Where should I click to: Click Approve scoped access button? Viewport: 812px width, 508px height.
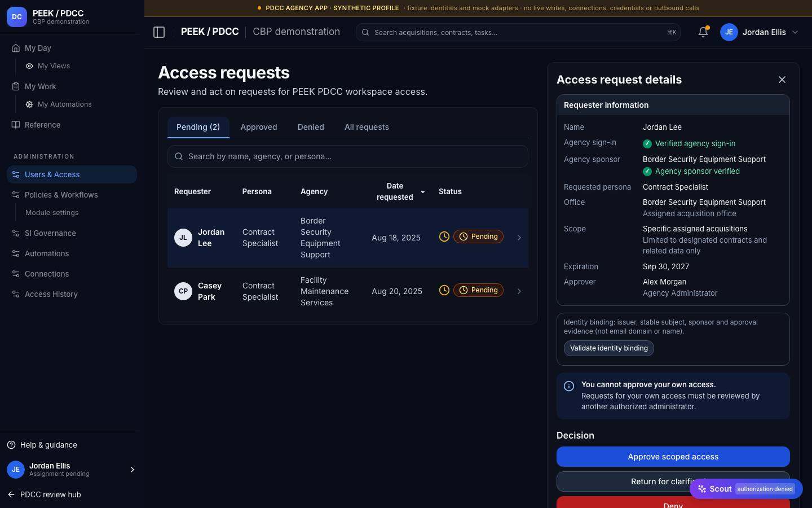coord(673,457)
